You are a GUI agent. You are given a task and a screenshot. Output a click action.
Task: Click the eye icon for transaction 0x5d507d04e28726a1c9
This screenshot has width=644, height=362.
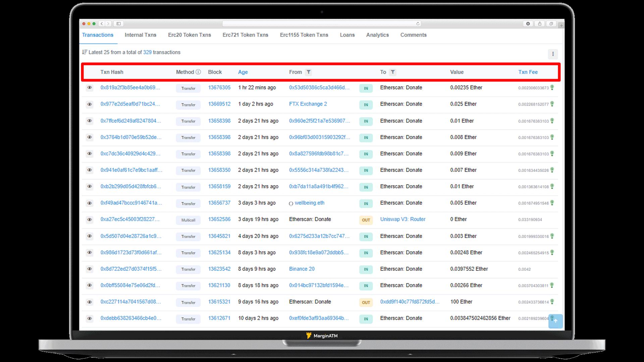[90, 236]
